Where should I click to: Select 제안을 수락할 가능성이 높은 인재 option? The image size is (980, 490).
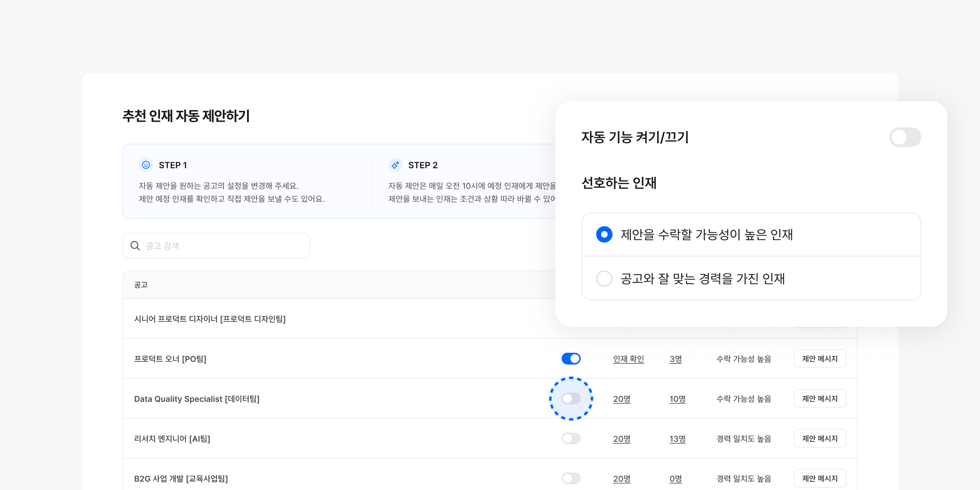pos(604,234)
